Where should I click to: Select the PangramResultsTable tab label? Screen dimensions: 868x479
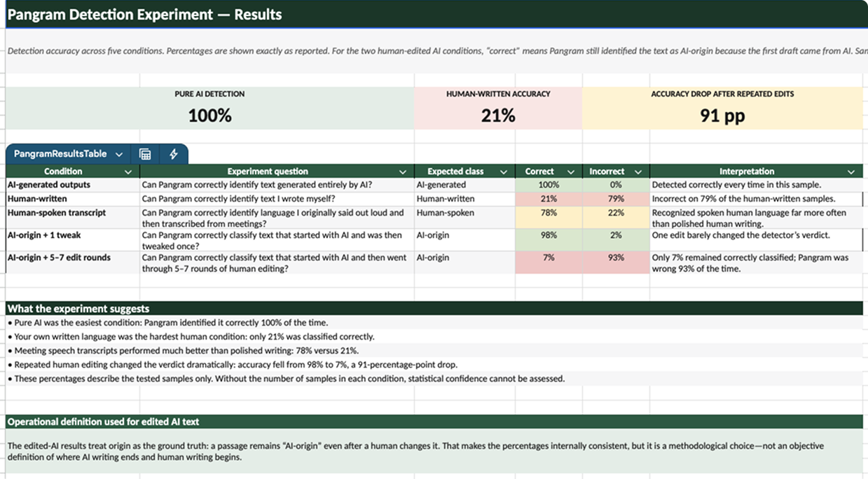(60, 154)
